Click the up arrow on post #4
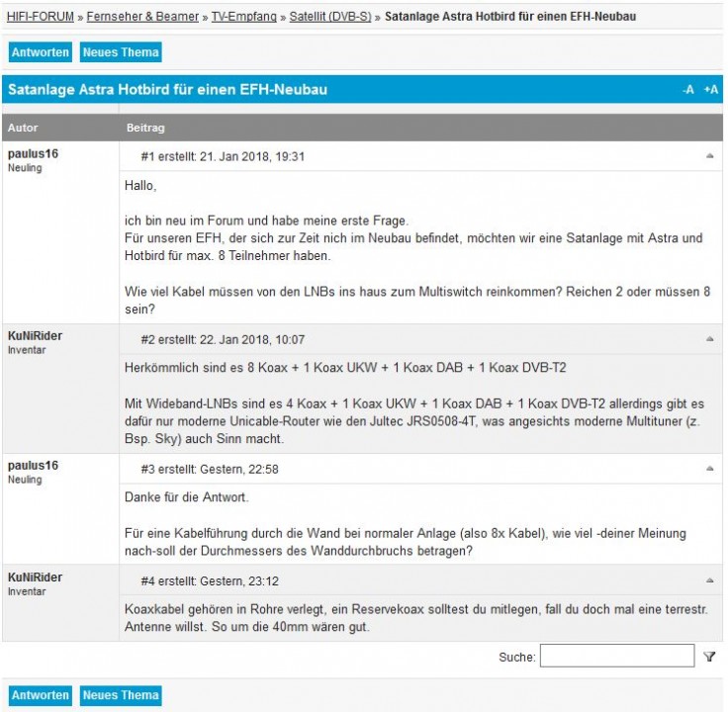 pos(709,580)
